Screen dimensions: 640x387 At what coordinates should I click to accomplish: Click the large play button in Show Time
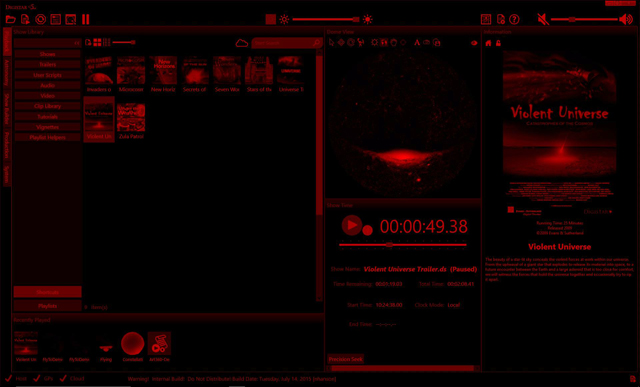coord(351,225)
